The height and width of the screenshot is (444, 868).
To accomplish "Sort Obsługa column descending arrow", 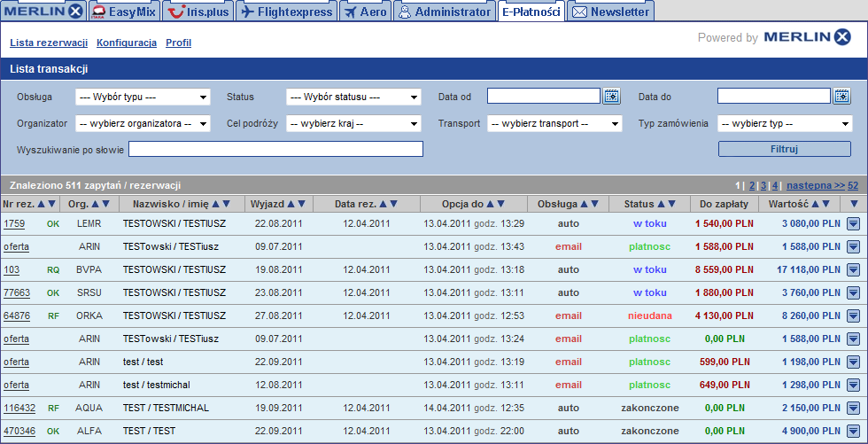I will click(594, 204).
